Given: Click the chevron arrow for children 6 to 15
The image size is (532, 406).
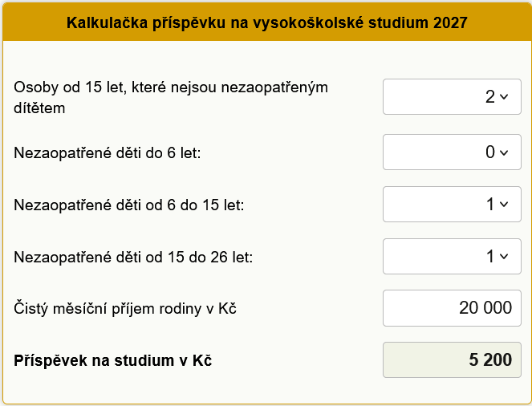Looking at the screenshot, I should [504, 205].
